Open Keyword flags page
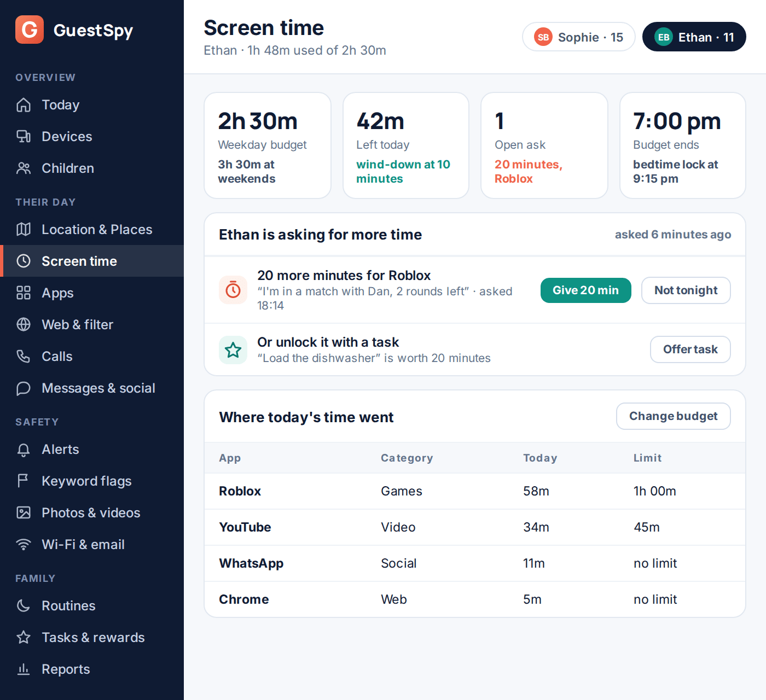 tap(92, 481)
